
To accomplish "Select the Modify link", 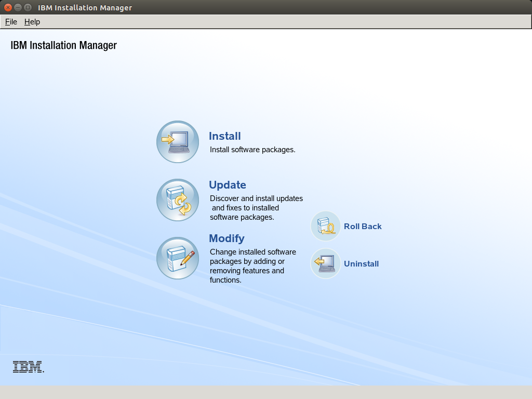I will point(227,238).
